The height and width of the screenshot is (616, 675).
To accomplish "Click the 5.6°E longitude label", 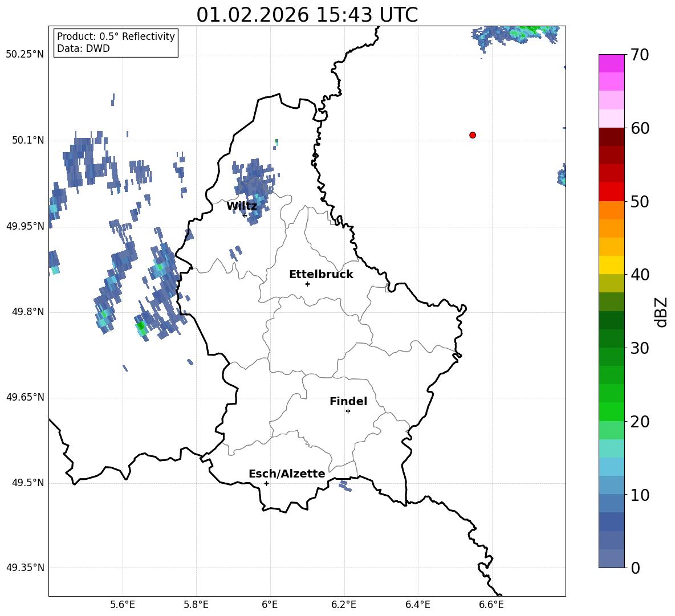I will [123, 605].
